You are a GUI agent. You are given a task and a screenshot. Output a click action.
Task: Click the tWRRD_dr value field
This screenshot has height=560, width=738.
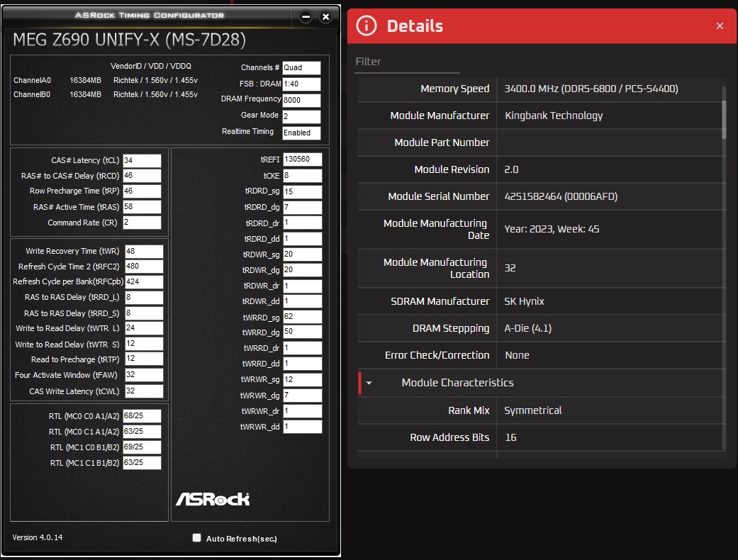(x=303, y=348)
